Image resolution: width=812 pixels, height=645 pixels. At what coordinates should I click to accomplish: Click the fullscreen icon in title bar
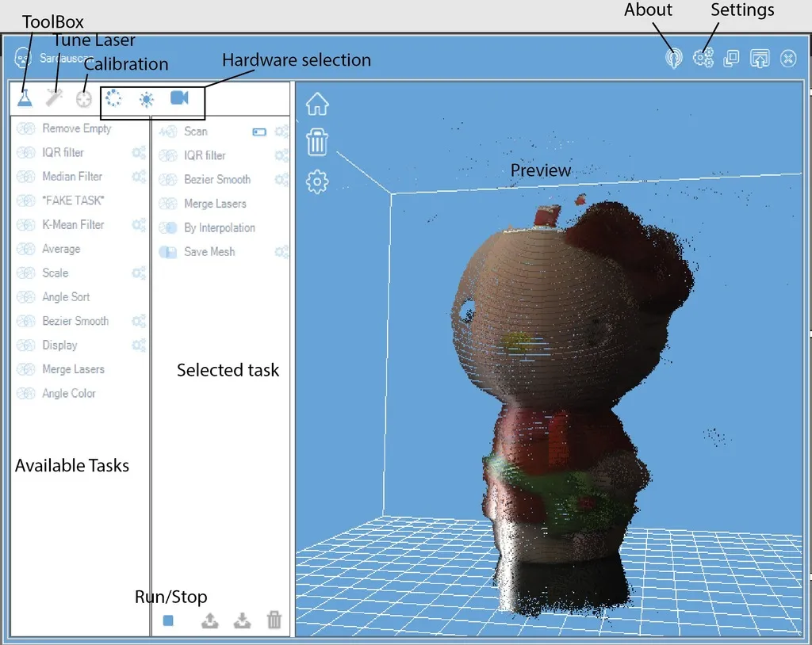[760, 59]
